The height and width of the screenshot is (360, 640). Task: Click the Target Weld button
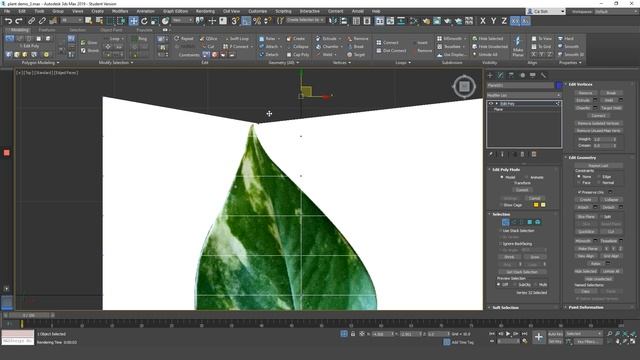[611, 108]
